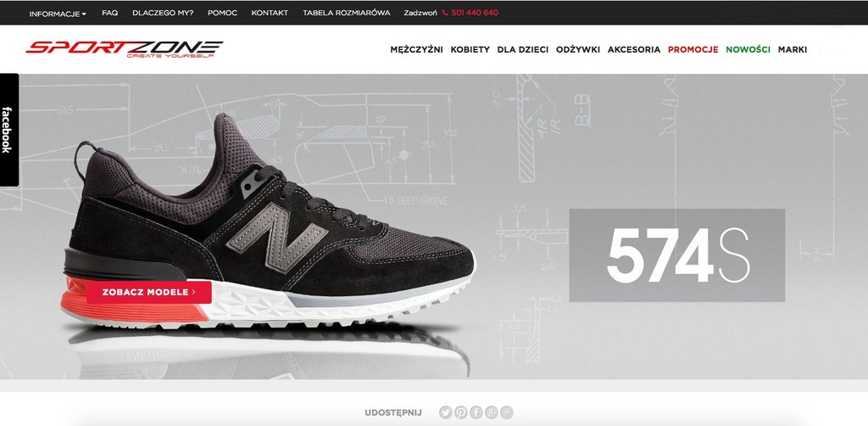Click the Zobacz modele button

pyautogui.click(x=149, y=292)
